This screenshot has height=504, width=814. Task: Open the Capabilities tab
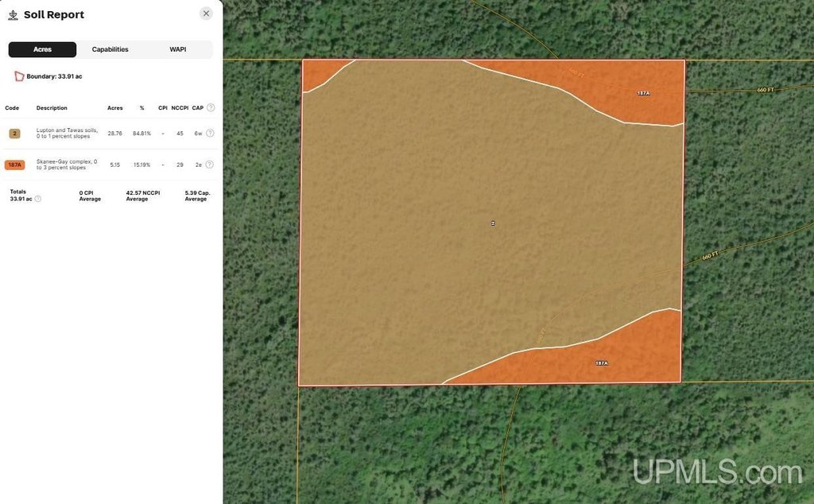point(110,49)
